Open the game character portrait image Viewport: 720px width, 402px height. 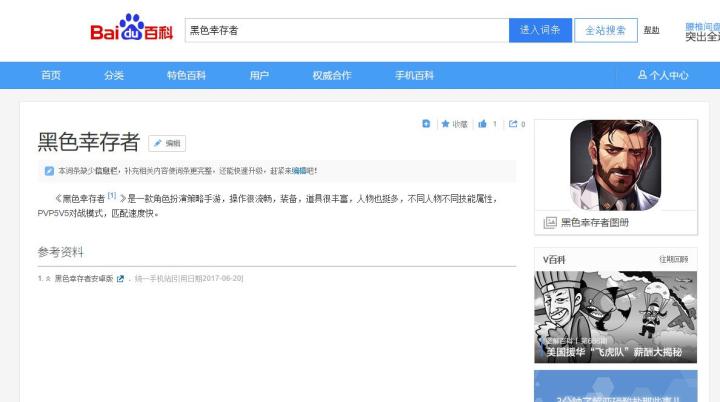coord(615,165)
